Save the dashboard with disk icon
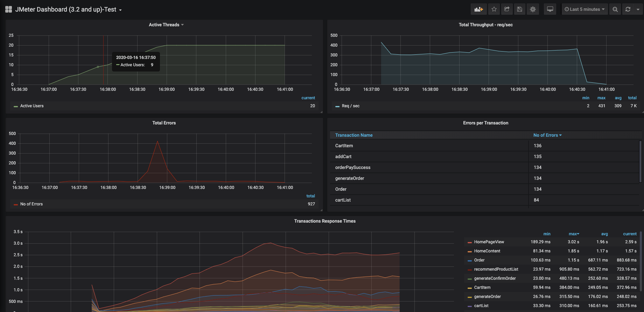Image resolution: width=644 pixels, height=312 pixels. coord(520,9)
